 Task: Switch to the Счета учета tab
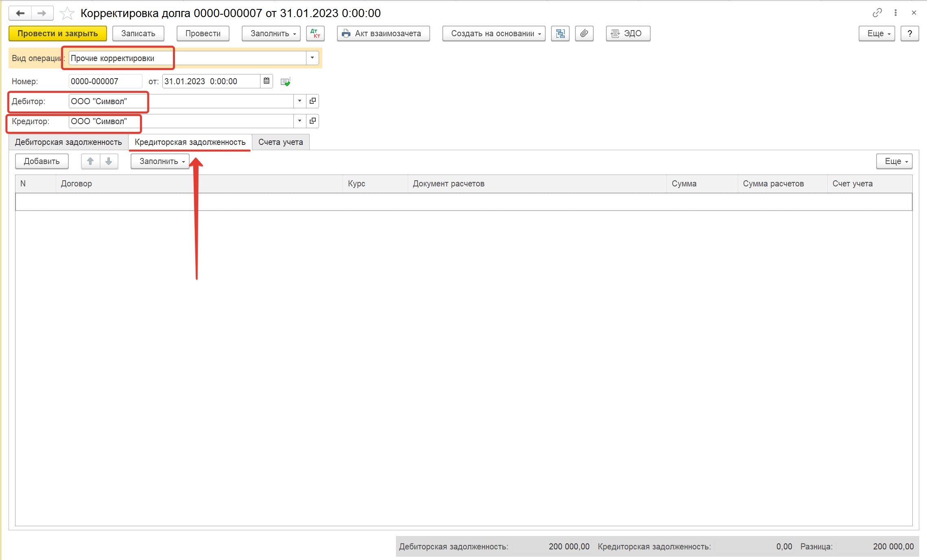(280, 142)
